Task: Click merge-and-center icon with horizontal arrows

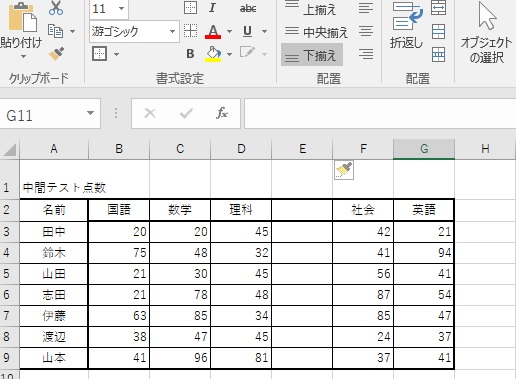Action: pos(438,8)
